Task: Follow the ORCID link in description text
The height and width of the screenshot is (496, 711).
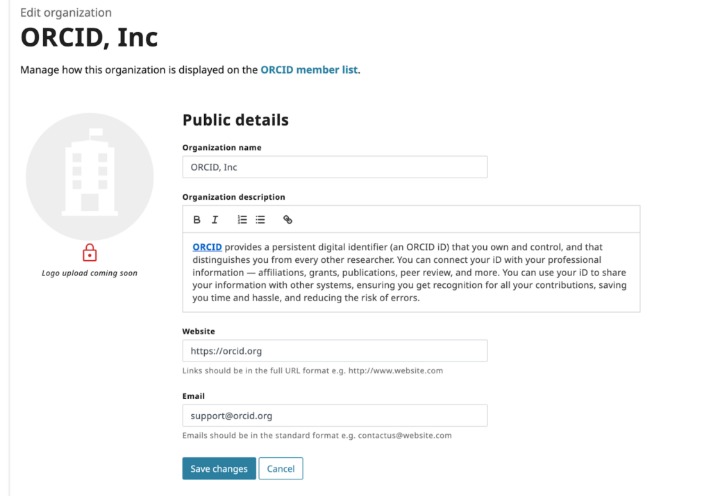Action: [207, 247]
